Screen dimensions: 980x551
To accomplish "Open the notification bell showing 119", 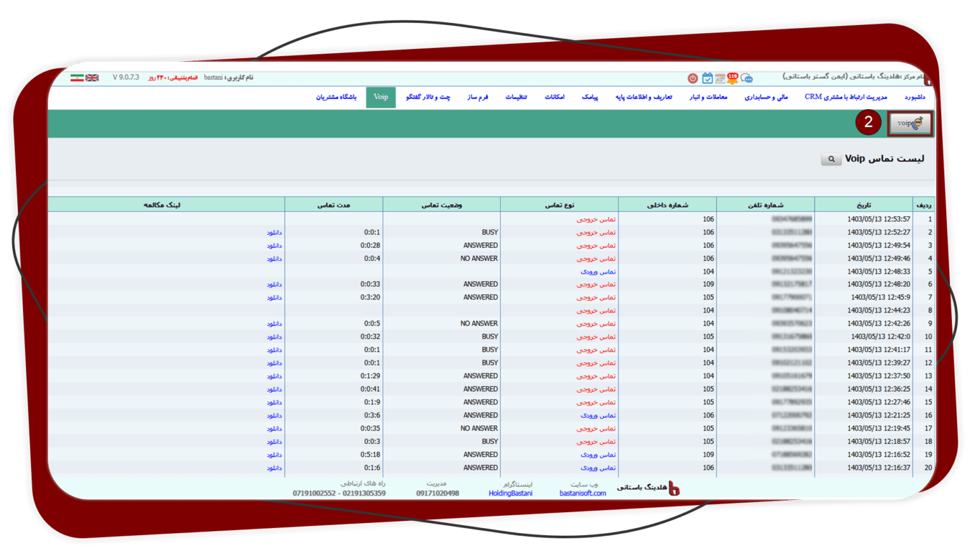I will (x=732, y=78).
